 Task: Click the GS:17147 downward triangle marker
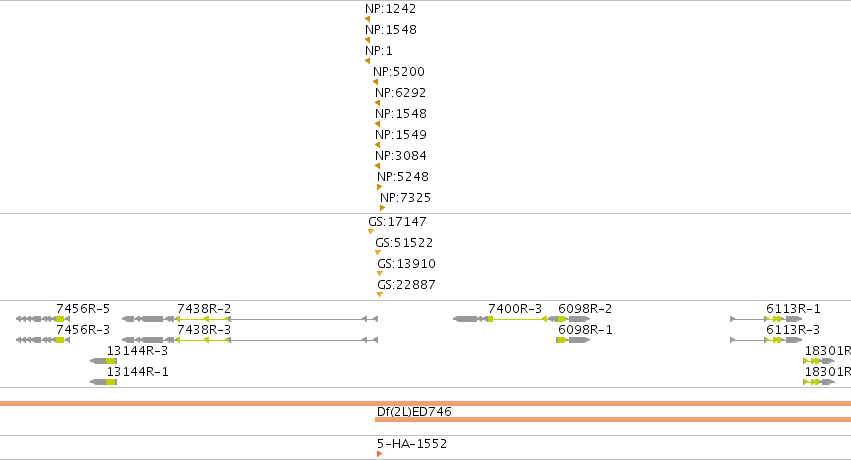[x=371, y=232]
